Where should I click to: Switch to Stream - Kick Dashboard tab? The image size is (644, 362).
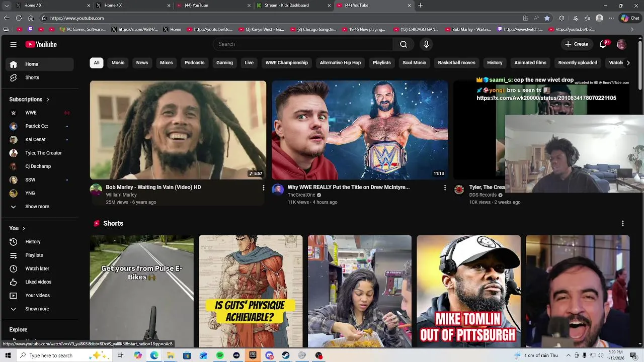(292, 6)
